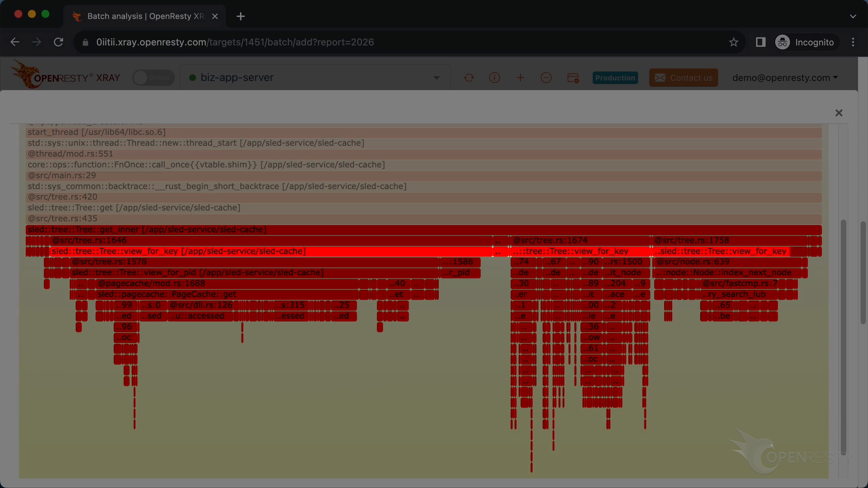Screen dimensions: 868x488
Task: Select the ..u::accessed frame
Action: point(200,316)
